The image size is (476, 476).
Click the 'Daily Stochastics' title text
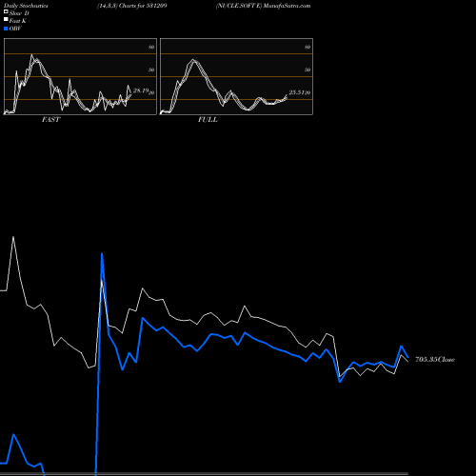pyautogui.click(x=26, y=6)
